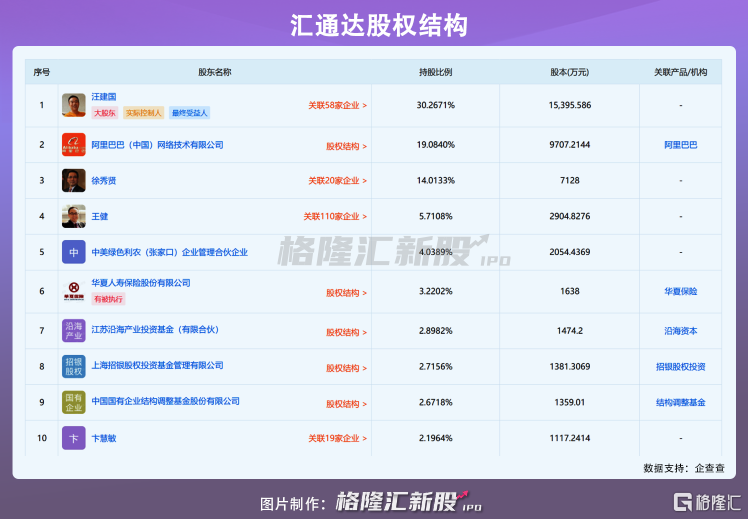This screenshot has width=748, height=519.
Task: Expand 关联110家企业 for 王健
Action: coord(335,216)
